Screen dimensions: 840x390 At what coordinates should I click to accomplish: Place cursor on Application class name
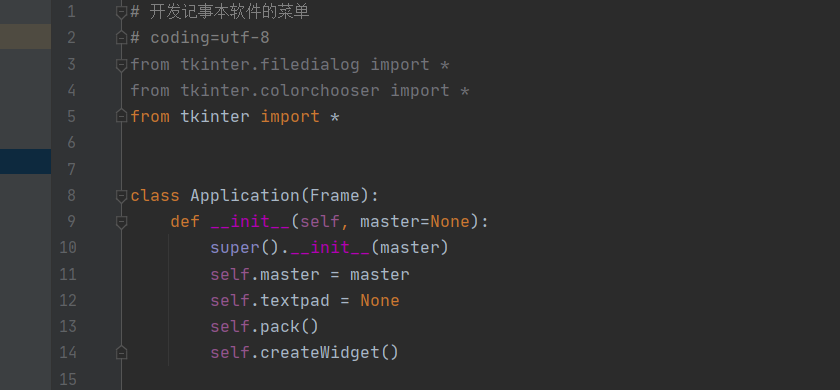245,196
